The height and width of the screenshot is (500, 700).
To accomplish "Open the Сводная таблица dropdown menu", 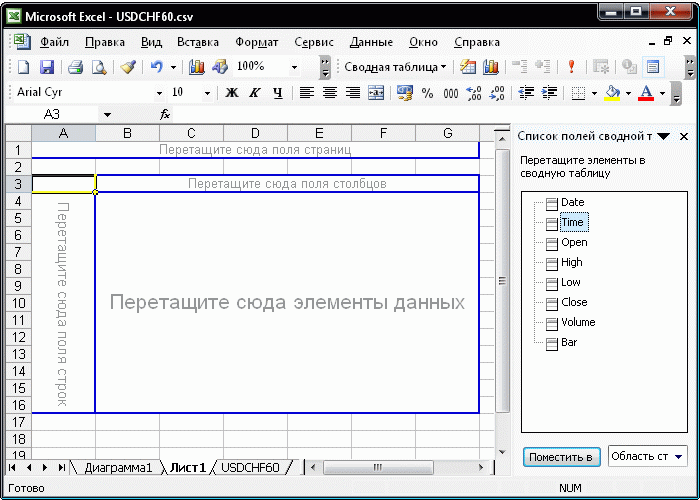I will (395, 67).
